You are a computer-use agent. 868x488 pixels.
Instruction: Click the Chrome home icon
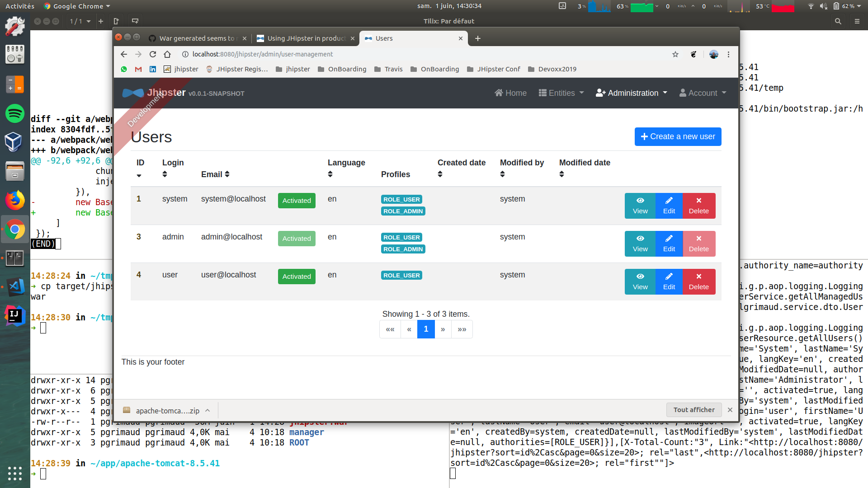[x=167, y=54]
